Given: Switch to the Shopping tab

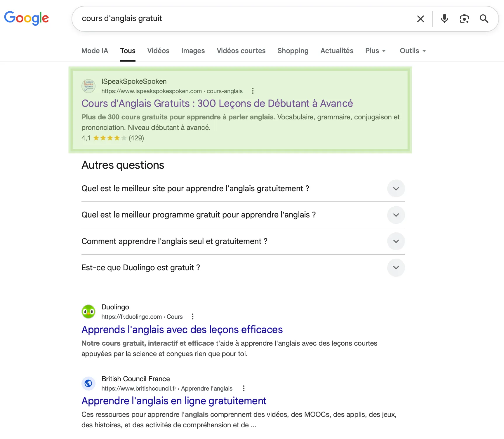Looking at the screenshot, I should [293, 50].
